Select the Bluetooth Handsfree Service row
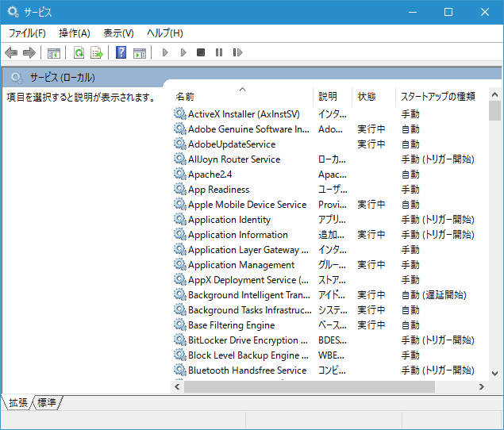Viewport: 504px width, 430px height. point(247,370)
